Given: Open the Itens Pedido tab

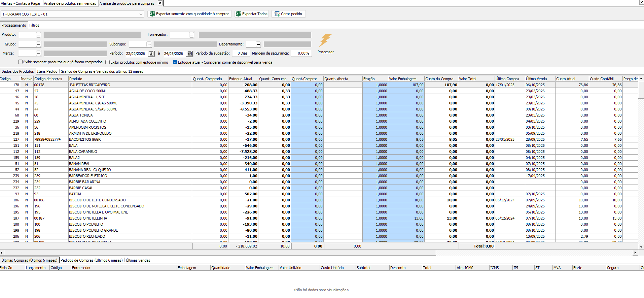Looking at the screenshot, I should (x=47, y=71).
